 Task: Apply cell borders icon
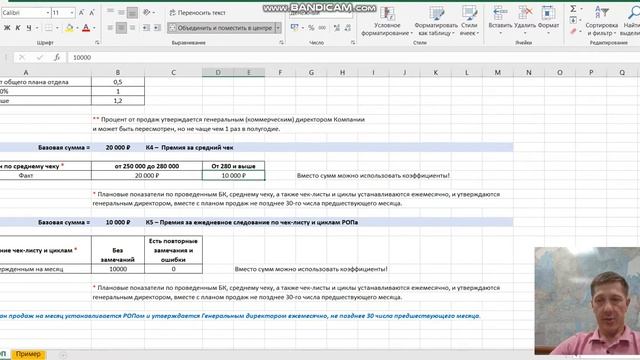tap(49, 28)
